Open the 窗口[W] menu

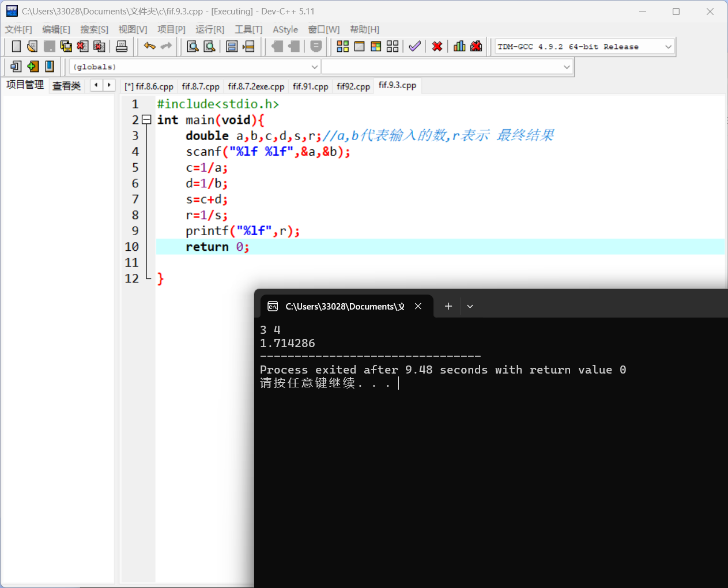[323, 29]
